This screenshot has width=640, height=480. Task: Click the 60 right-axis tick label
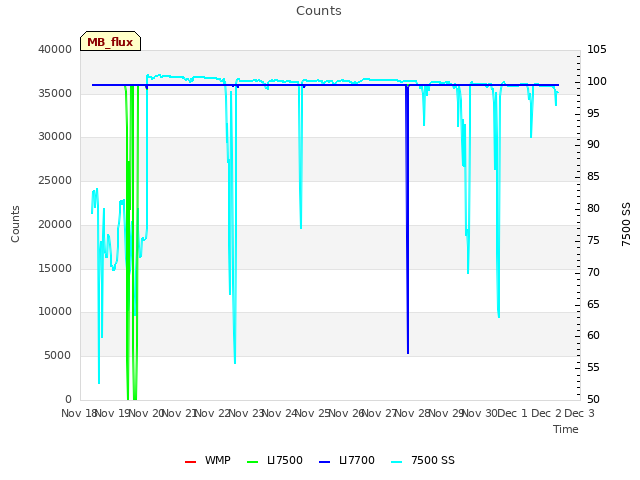coord(593,336)
